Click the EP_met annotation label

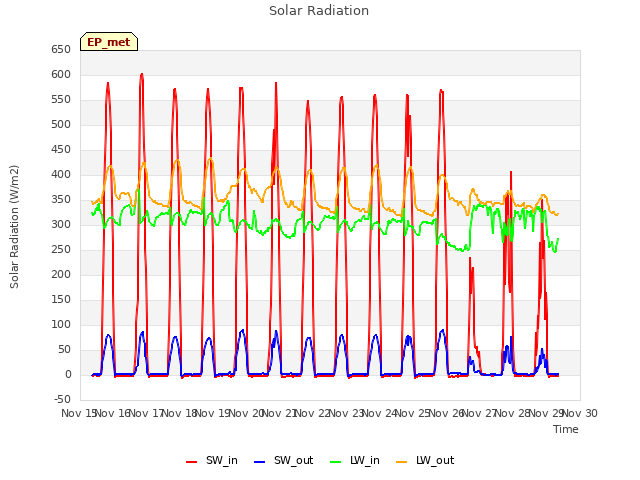(x=109, y=42)
